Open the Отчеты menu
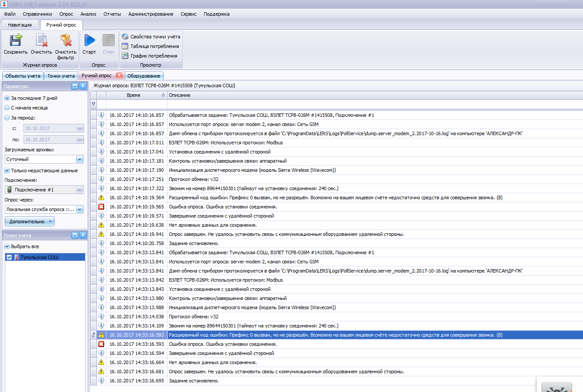Screen dimensions: 583x392 tap(112, 14)
